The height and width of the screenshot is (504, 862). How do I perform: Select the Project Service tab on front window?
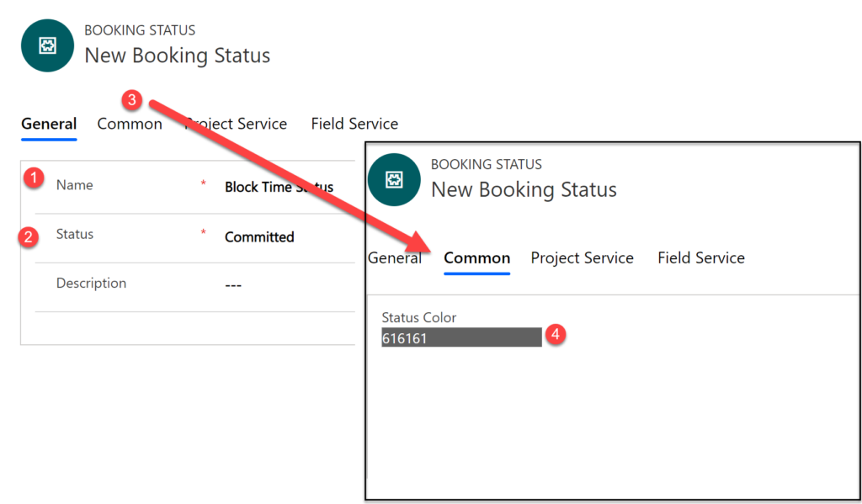click(582, 257)
